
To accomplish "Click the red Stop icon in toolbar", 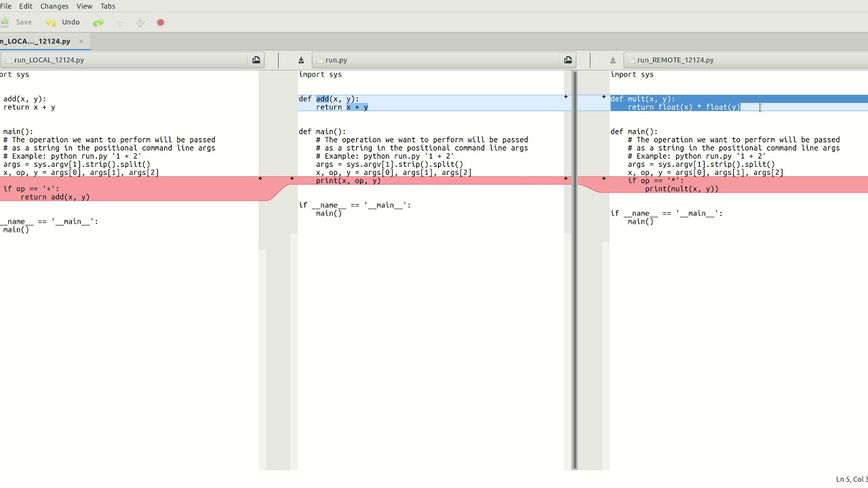I will (x=161, y=22).
